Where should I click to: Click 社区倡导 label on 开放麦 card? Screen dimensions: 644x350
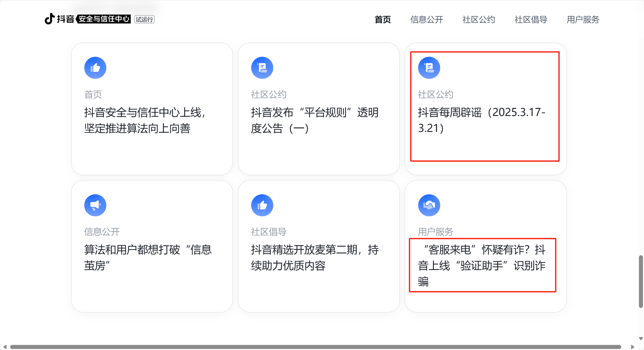pos(269,232)
